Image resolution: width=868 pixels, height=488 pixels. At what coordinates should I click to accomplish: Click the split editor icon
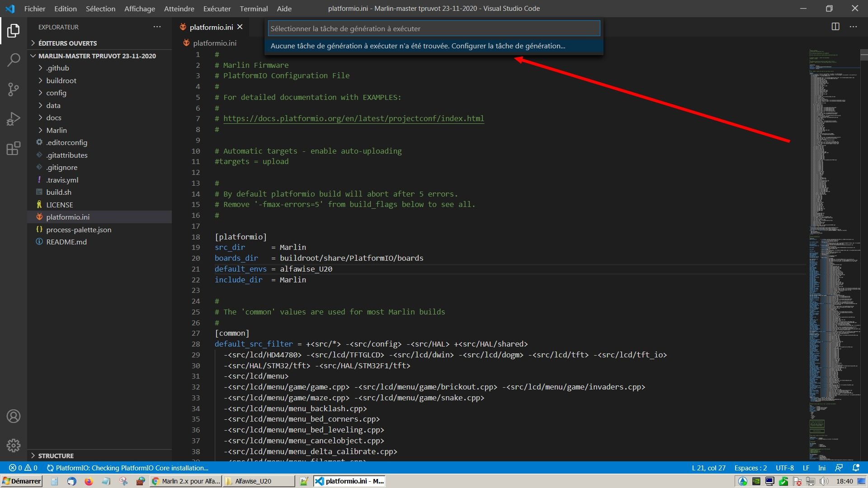[x=835, y=27]
